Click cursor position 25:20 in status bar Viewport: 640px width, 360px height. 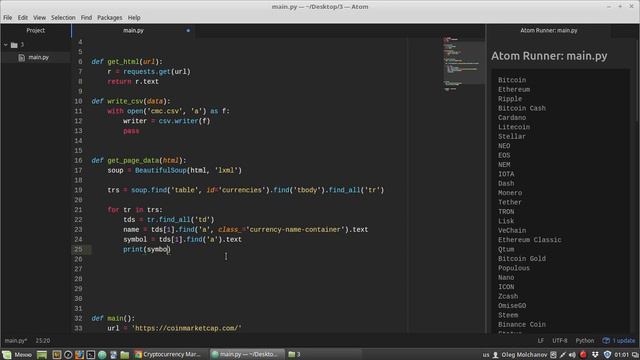pyautogui.click(x=43, y=340)
